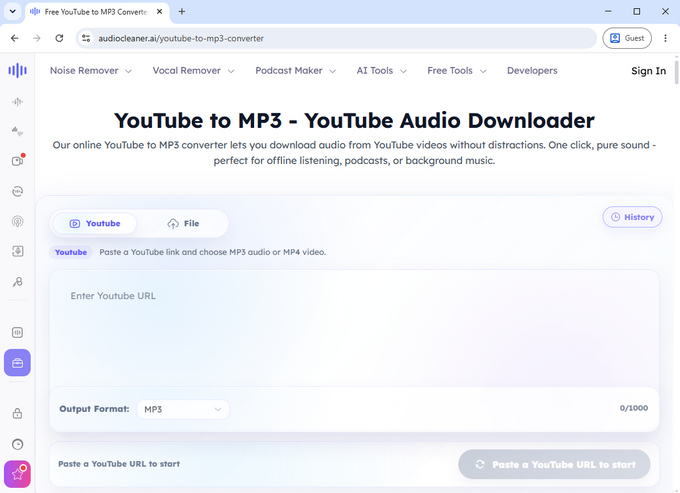The image size is (680, 493).
Task: Open the small waveform sidebar tool
Action: click(17, 102)
